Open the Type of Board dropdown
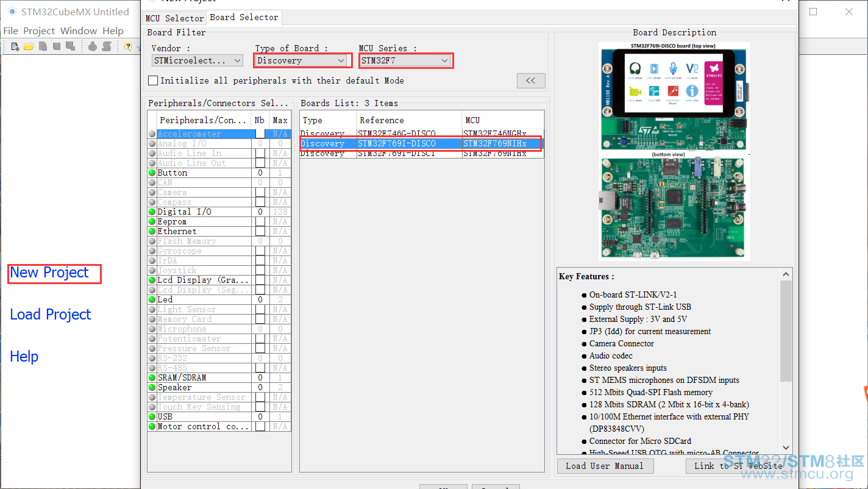This screenshot has height=489, width=868. [x=301, y=60]
